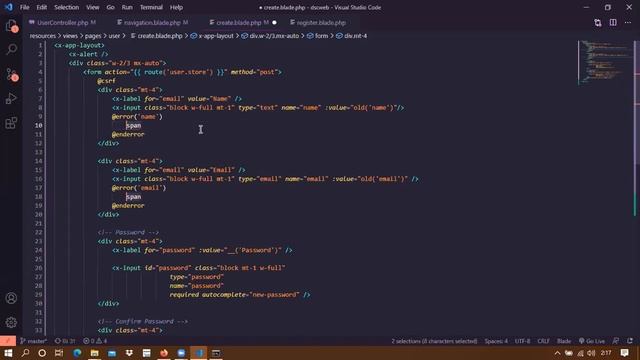The image size is (640, 360).
Task: Open Task View on the taskbar
Action: (59, 353)
